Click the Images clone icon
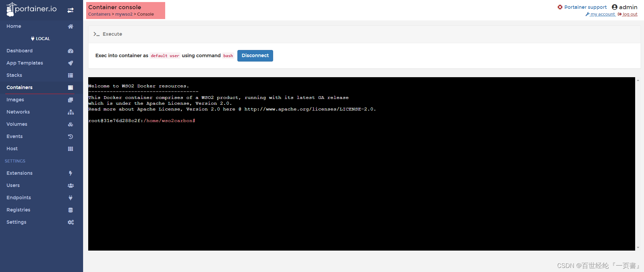 click(70, 100)
